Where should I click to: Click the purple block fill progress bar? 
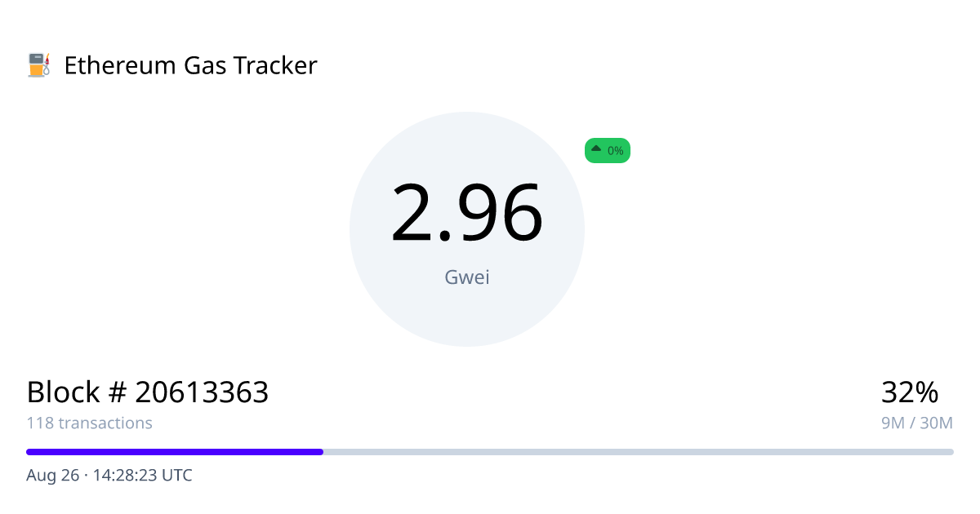click(x=174, y=451)
